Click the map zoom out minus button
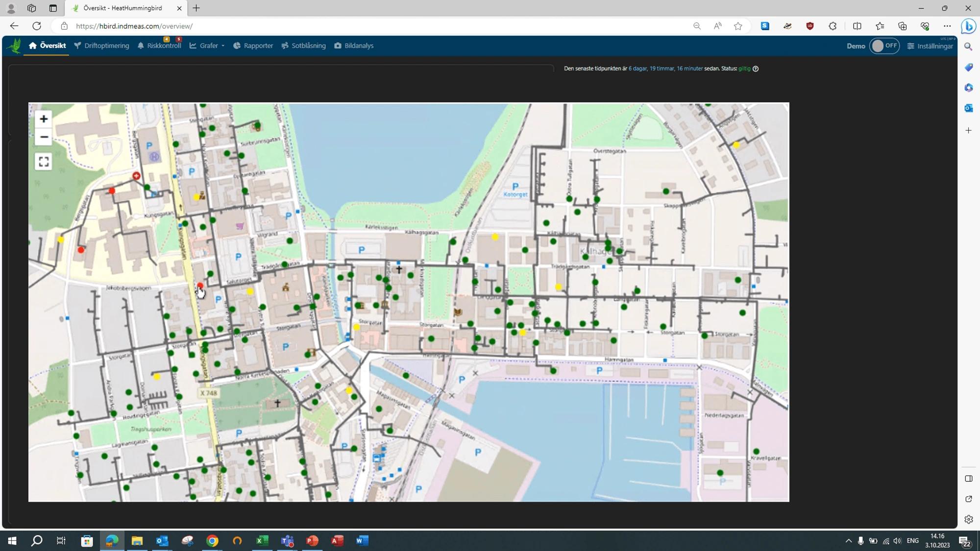The height and width of the screenshot is (551, 980). (x=44, y=137)
